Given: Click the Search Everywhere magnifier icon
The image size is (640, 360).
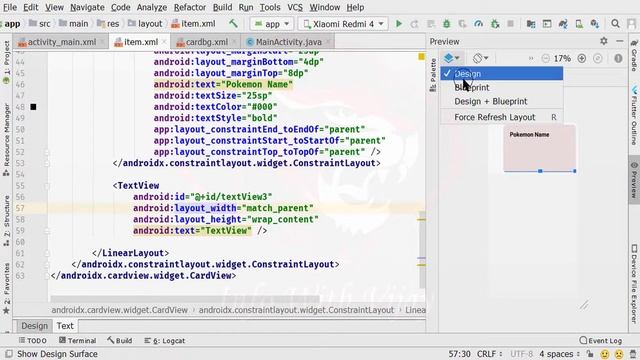Looking at the screenshot, I should [615, 24].
